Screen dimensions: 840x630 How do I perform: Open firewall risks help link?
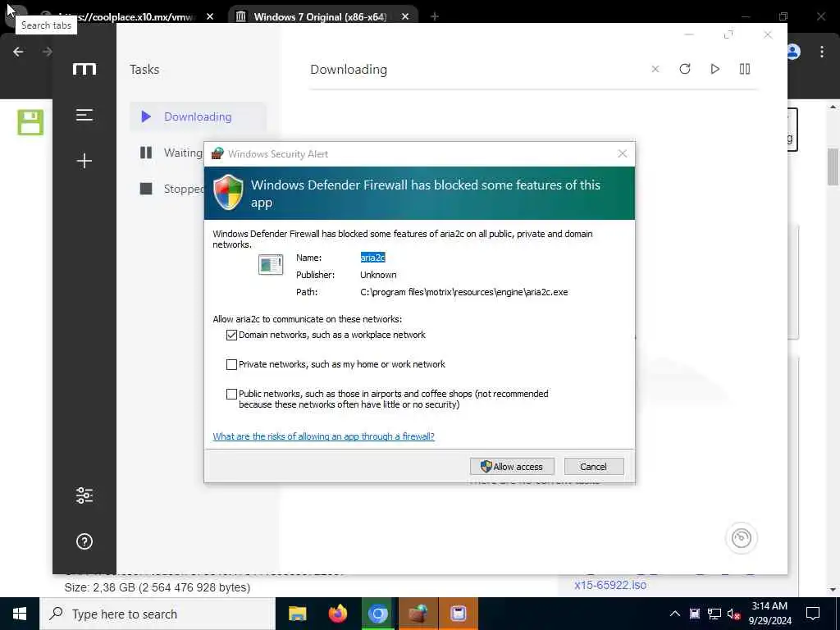pyautogui.click(x=323, y=436)
